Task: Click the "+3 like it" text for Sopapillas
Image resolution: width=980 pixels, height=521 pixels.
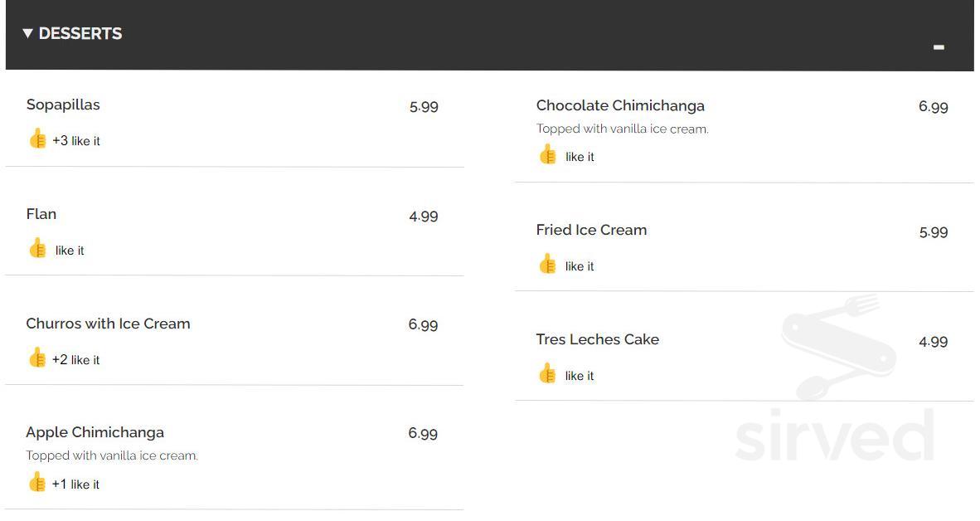Action: 76,141
